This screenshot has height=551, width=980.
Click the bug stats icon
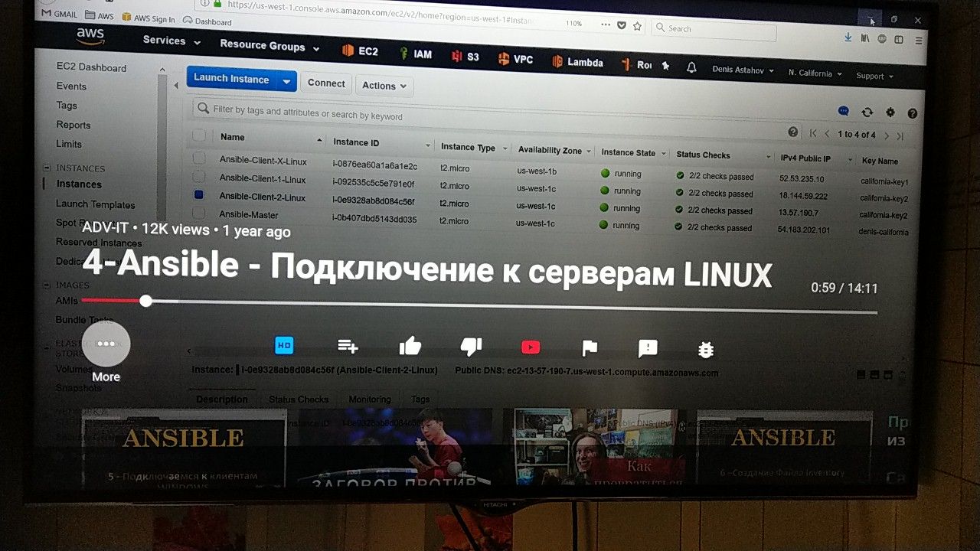tap(706, 350)
